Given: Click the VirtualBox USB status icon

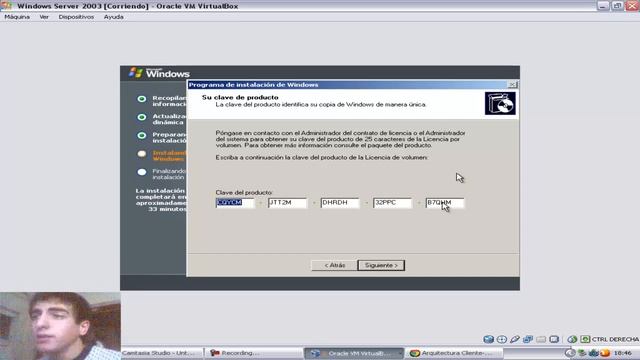Looking at the screenshot, I should (515, 339).
